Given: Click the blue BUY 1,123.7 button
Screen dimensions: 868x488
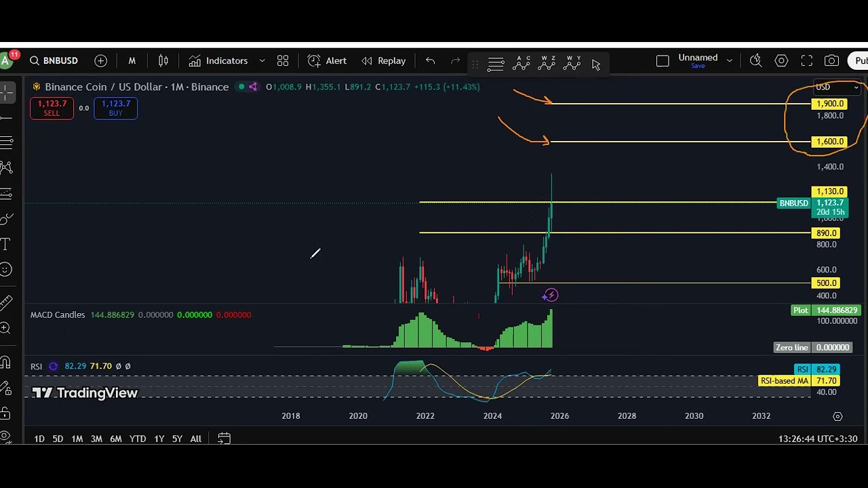Looking at the screenshot, I should tap(115, 108).
